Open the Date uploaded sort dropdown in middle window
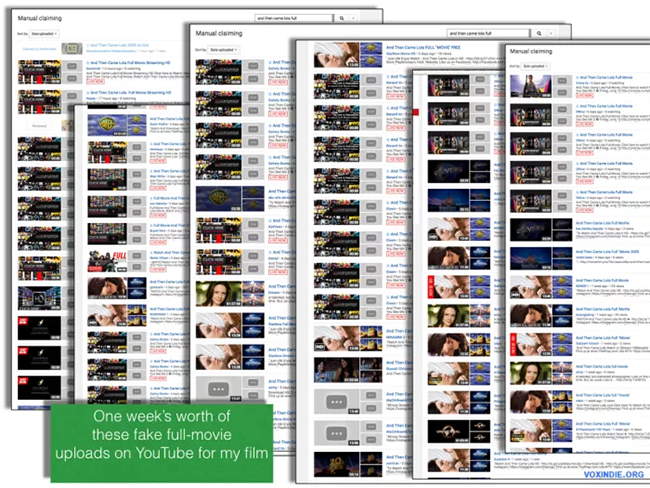 click(223, 50)
